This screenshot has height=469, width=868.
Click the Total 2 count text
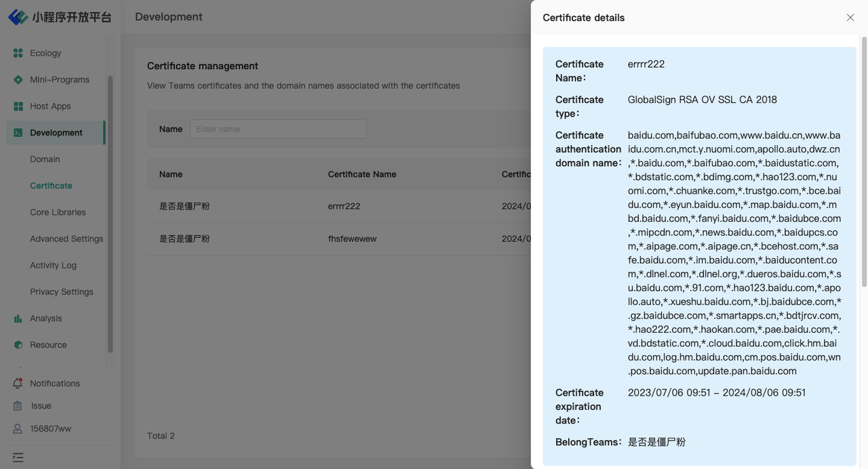(161, 436)
